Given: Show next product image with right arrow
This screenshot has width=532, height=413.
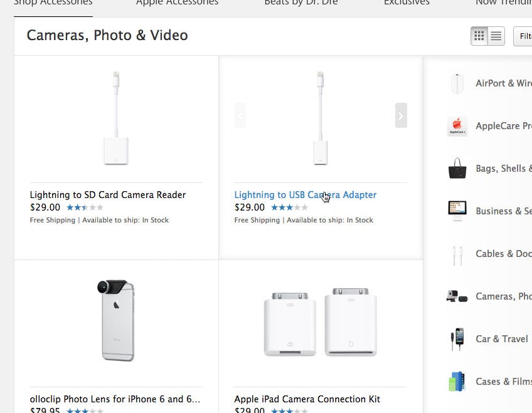Looking at the screenshot, I should pos(401,115).
